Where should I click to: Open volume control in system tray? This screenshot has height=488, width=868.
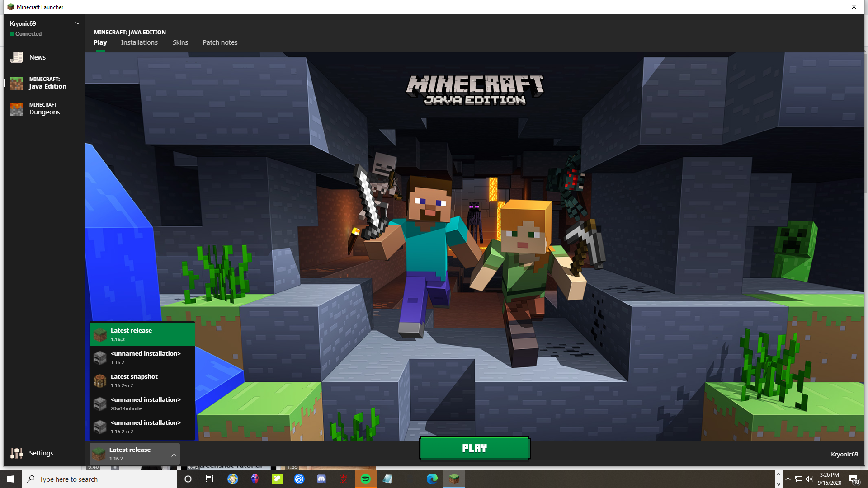(x=809, y=479)
